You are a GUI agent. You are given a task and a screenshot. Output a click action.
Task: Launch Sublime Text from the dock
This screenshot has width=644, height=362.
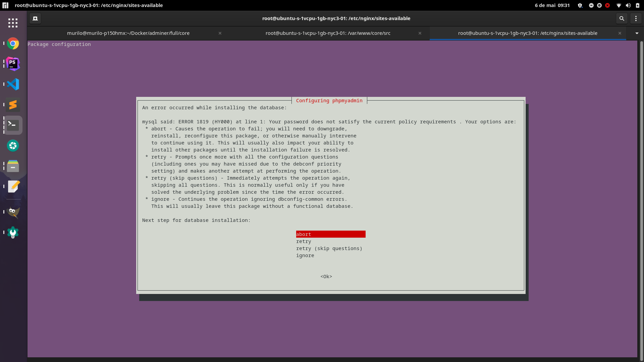coord(13,105)
